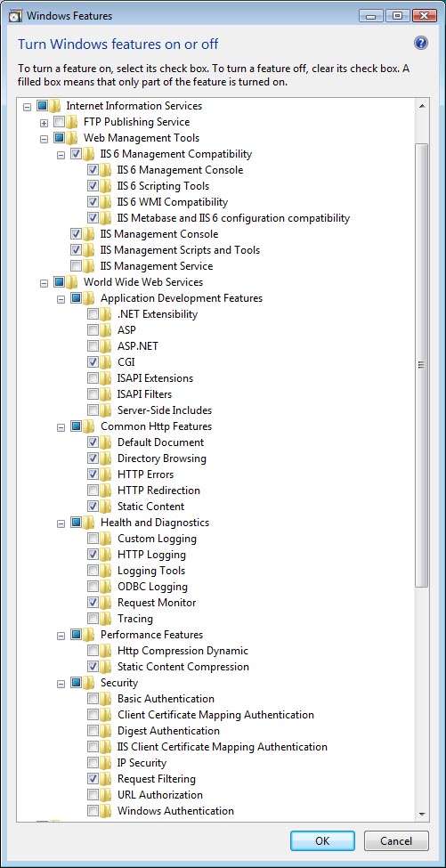Image resolution: width=446 pixels, height=868 pixels.
Task: Click the Security folder icon
Action: (89, 683)
